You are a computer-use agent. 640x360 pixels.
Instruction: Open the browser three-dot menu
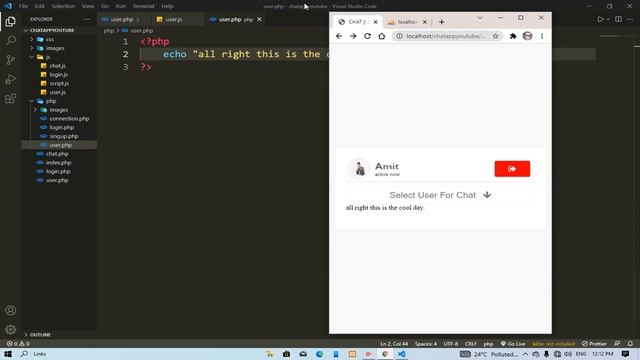click(542, 36)
